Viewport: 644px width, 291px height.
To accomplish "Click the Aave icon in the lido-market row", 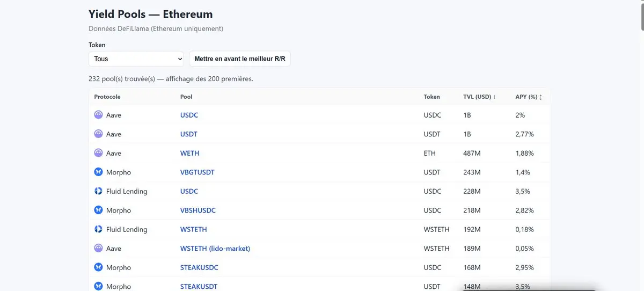I will pos(98,249).
